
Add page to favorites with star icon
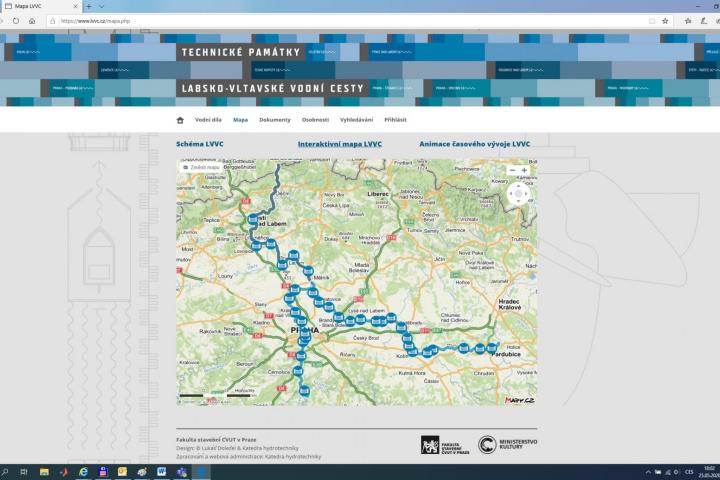pos(665,20)
